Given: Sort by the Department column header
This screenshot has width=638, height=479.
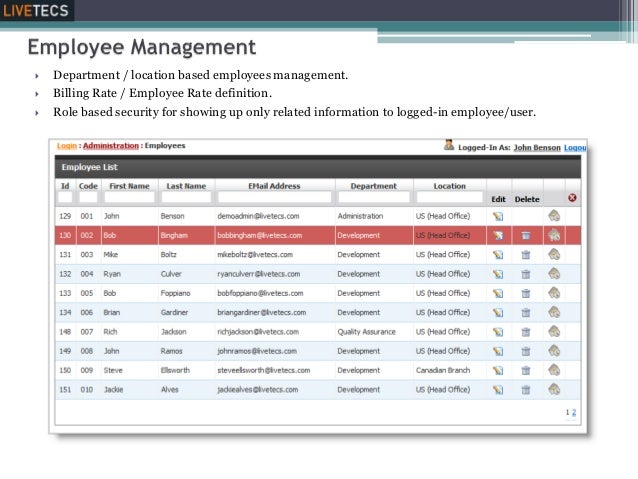Looking at the screenshot, I should click(374, 186).
